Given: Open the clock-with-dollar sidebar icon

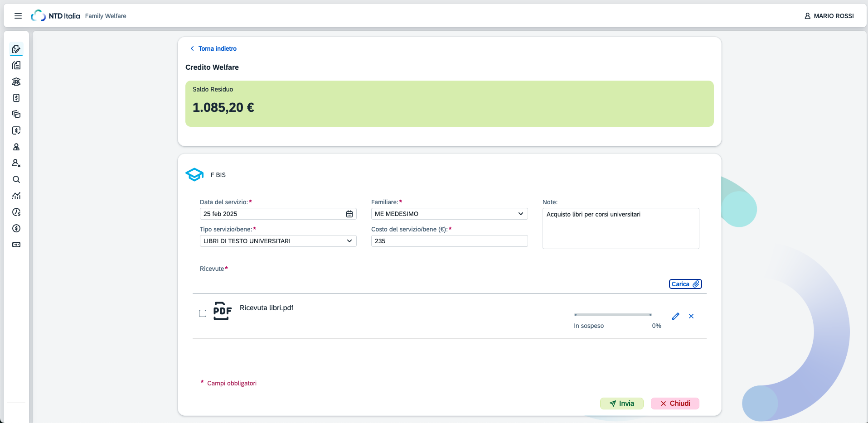Looking at the screenshot, I should pyautogui.click(x=16, y=212).
